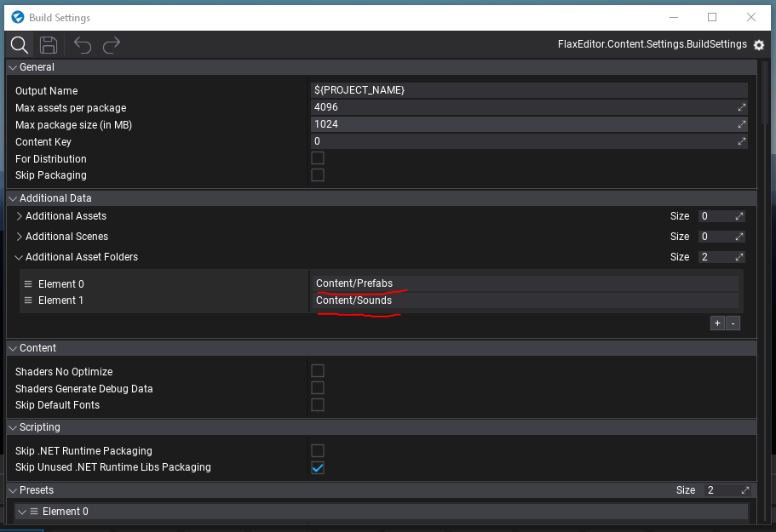Click drag handle of Presets Element 0
Viewport: 776px width, 532px height.
tap(34, 512)
